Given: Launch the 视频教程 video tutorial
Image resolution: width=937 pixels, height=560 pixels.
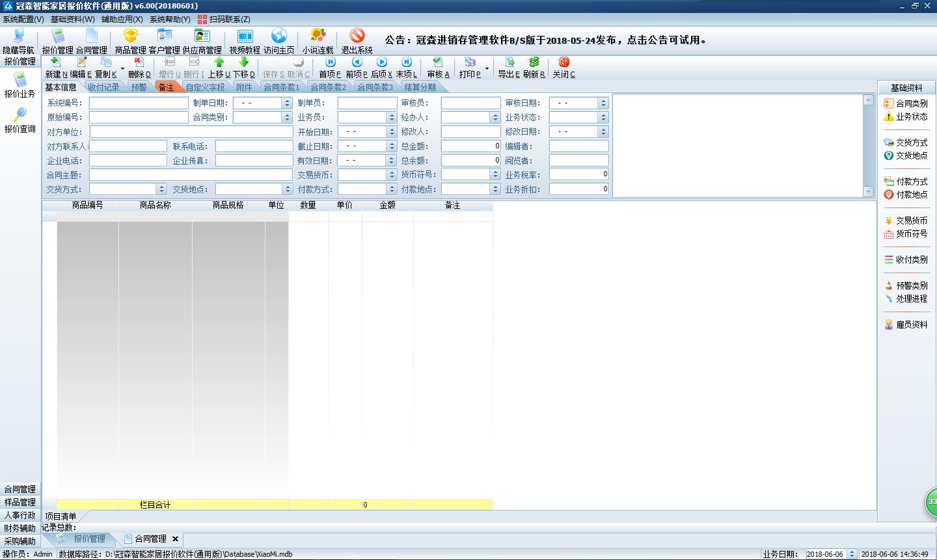Looking at the screenshot, I should coord(245,41).
